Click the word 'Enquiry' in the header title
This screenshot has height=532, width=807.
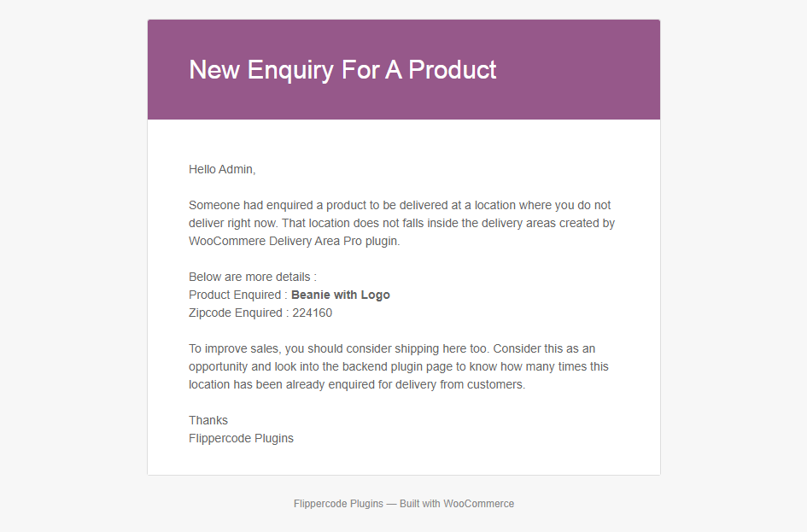(x=291, y=71)
